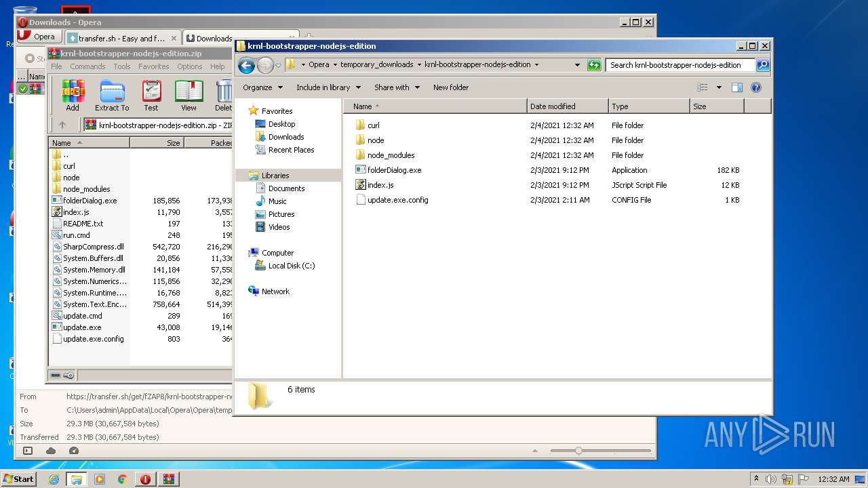
Task: Sort WinRAR list by Size column
Action: click(157, 143)
